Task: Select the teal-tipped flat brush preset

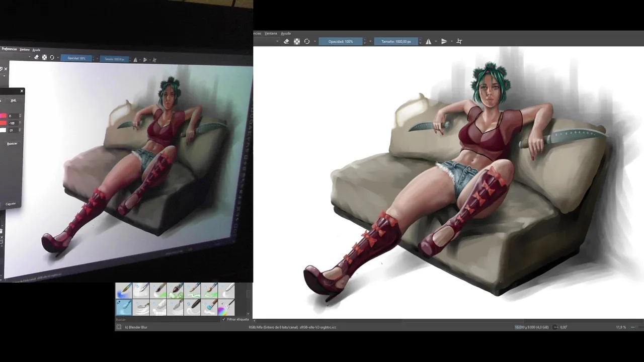Action: (x=209, y=307)
